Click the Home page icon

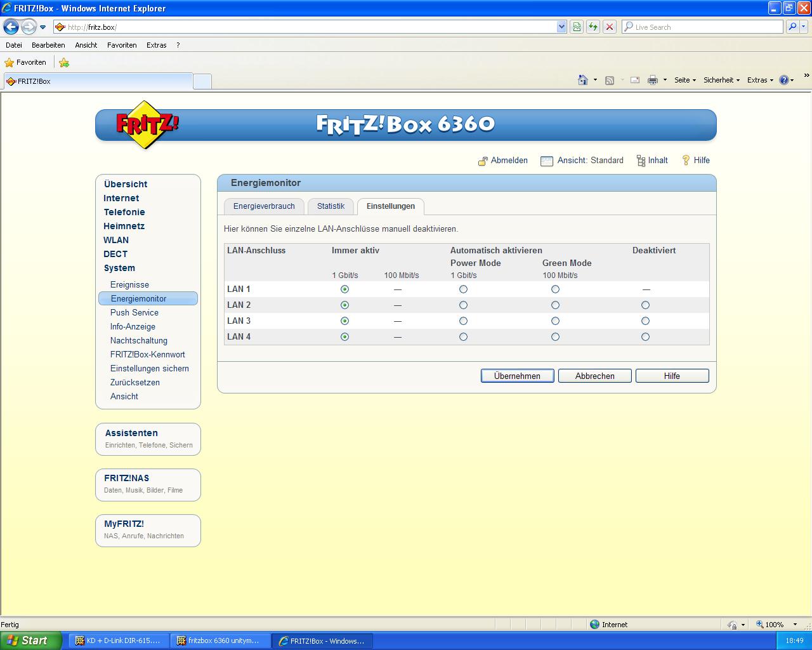tap(583, 80)
